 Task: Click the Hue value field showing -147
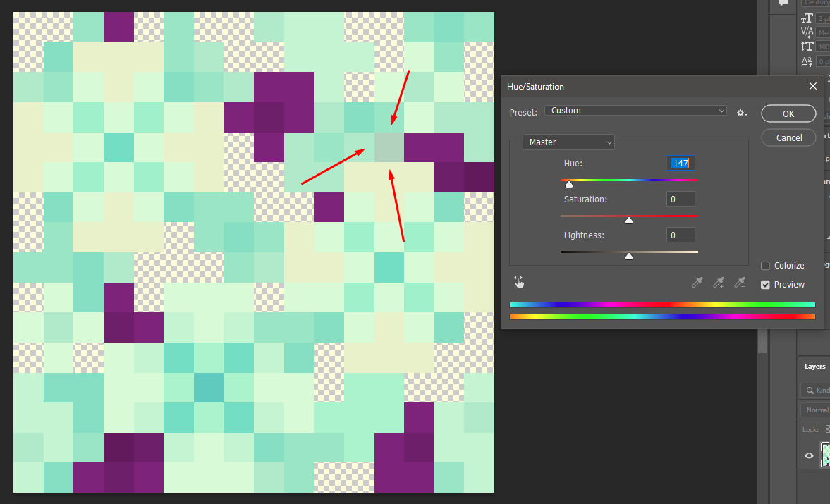coord(681,164)
